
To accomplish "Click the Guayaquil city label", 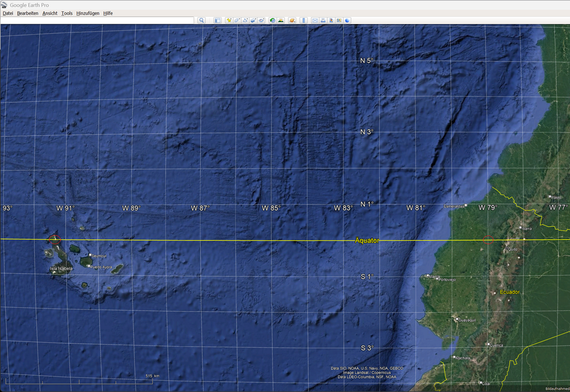I will click(x=467, y=320).
